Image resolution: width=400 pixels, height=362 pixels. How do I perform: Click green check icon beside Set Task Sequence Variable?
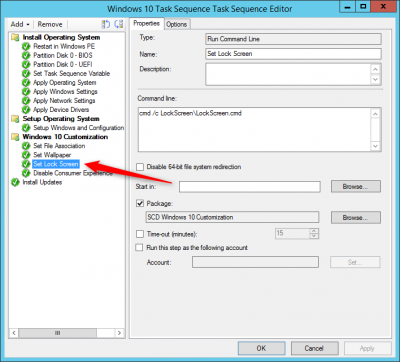(26, 73)
